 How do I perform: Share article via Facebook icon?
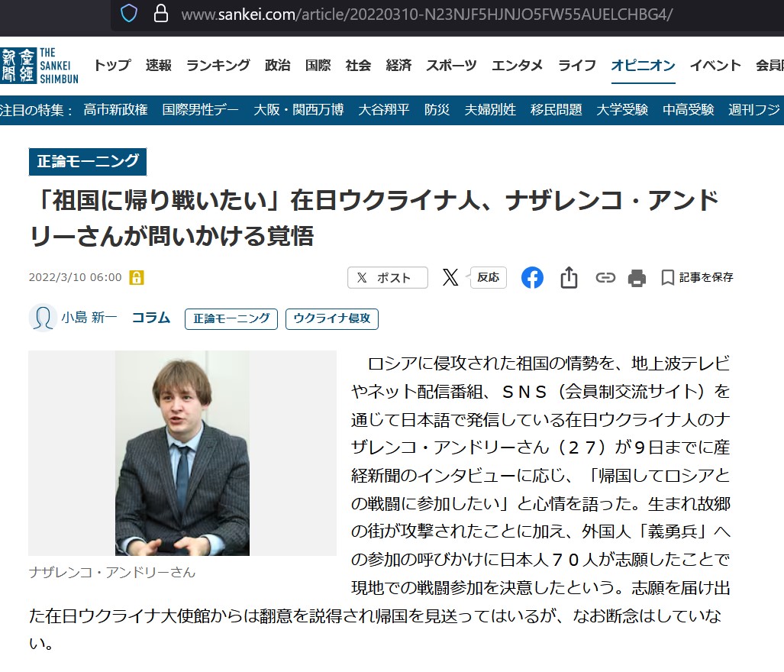[532, 277]
